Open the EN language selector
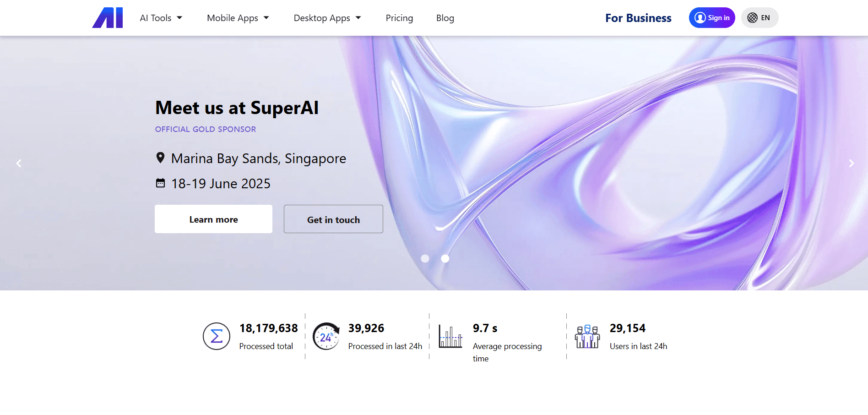 [759, 18]
